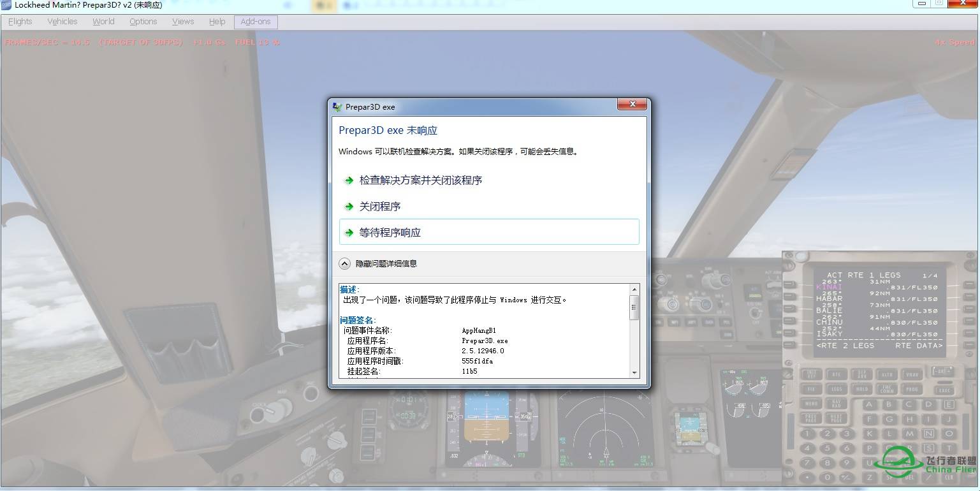Click details box scrollbar down arrow
Viewport: 980px width, 491px height.
point(634,372)
